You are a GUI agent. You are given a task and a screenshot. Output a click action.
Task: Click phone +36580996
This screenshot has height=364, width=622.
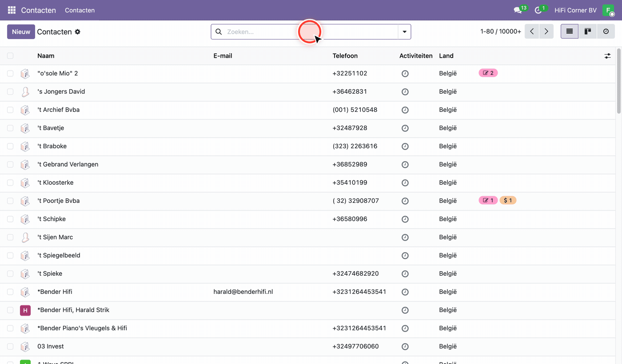coord(350,219)
